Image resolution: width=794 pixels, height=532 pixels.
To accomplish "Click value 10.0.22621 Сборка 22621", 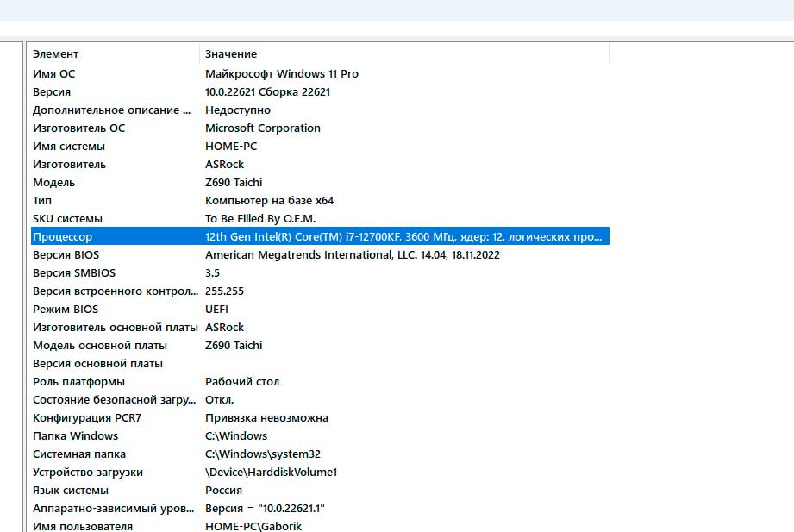I will click(267, 92).
